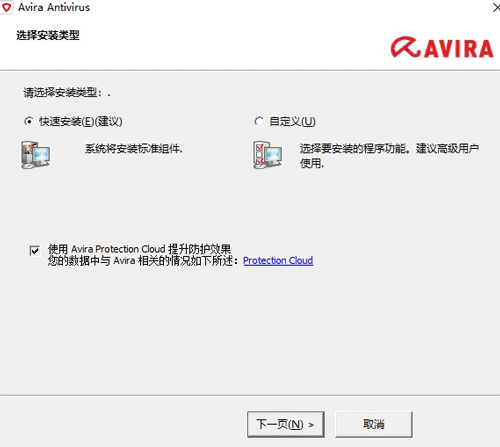Click the 请选择安装类型 prompt label
The image size is (500, 447).
click(67, 93)
